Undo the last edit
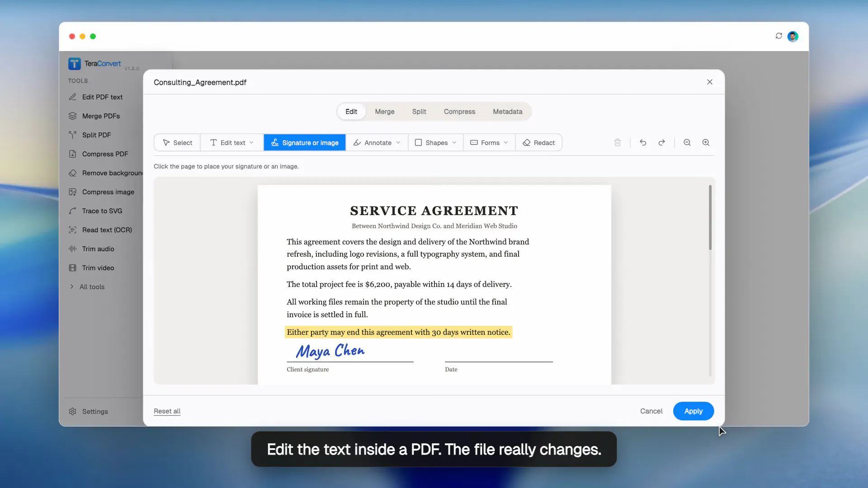This screenshot has height=488, width=868. click(643, 143)
